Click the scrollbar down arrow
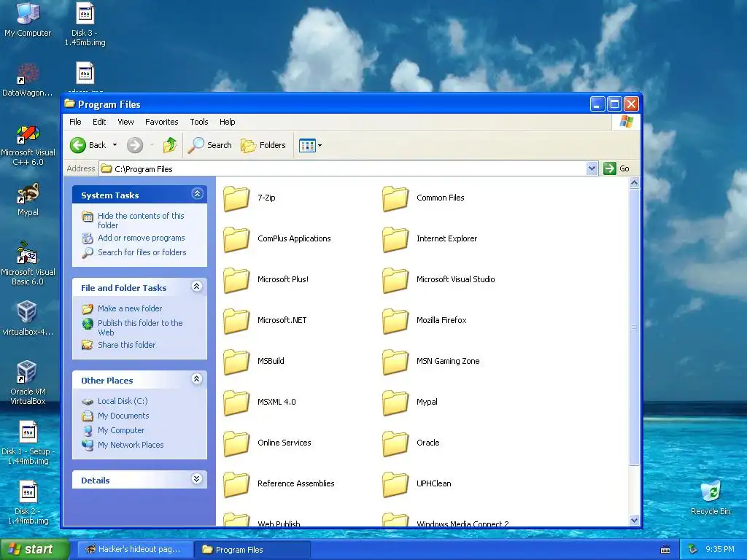 tap(634, 521)
